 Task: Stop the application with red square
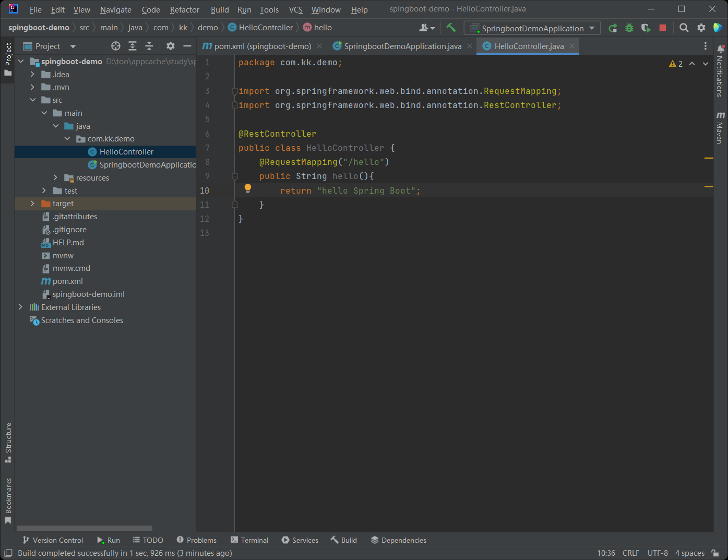pyautogui.click(x=663, y=28)
